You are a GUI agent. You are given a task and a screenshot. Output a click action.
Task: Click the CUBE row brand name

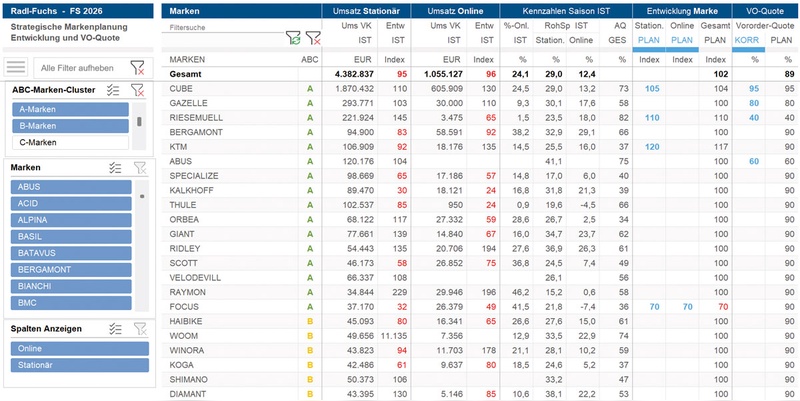pyautogui.click(x=181, y=89)
